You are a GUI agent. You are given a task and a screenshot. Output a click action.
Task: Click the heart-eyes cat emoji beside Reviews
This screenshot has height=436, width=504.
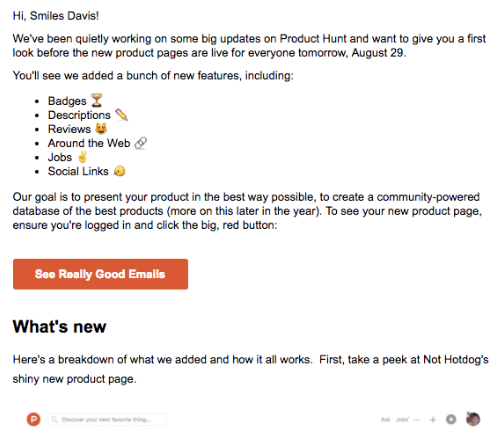point(101,128)
